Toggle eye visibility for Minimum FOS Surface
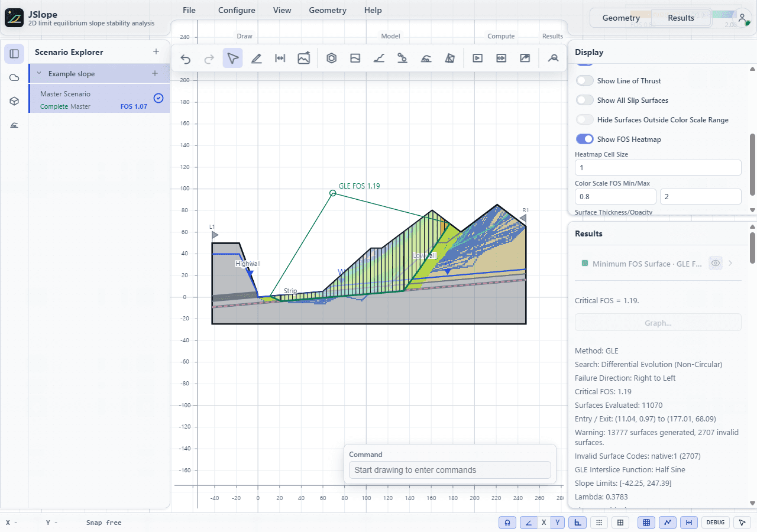 pos(716,264)
